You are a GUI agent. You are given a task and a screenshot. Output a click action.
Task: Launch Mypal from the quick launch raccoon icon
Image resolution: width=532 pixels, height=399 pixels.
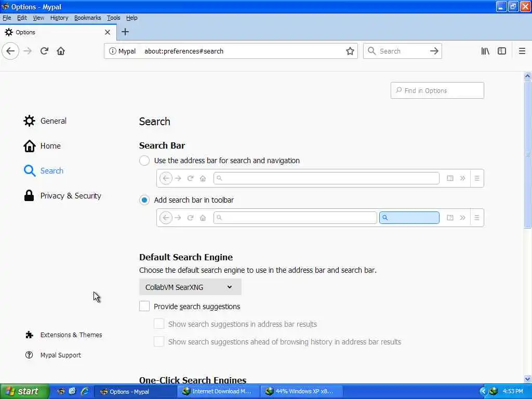pyautogui.click(x=61, y=391)
